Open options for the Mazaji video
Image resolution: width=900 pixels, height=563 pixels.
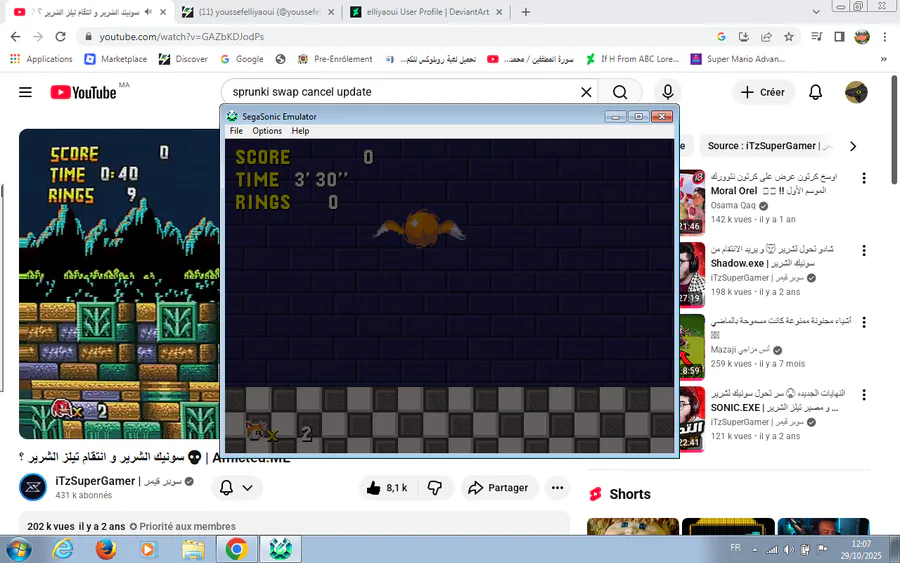pyautogui.click(x=863, y=323)
